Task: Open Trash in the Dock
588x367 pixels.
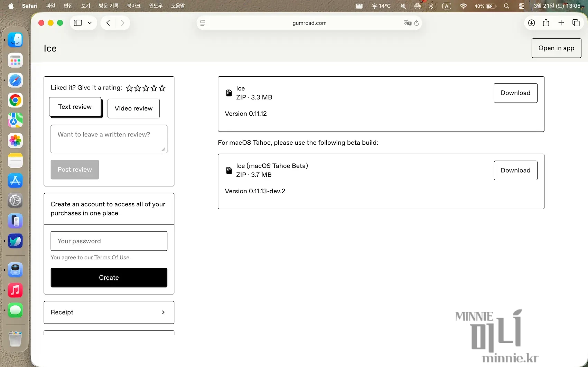Action: [x=15, y=339]
